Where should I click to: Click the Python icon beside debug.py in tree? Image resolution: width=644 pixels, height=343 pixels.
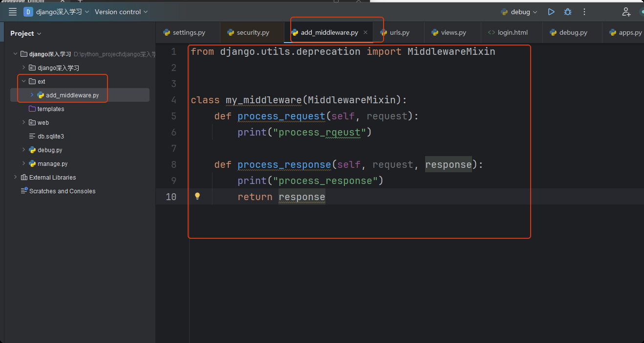(32, 150)
